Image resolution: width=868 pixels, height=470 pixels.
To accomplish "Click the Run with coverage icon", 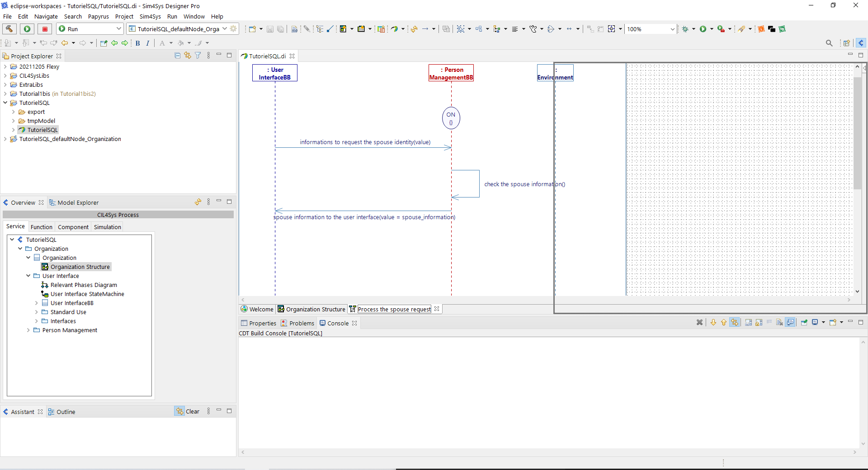I will [721, 29].
